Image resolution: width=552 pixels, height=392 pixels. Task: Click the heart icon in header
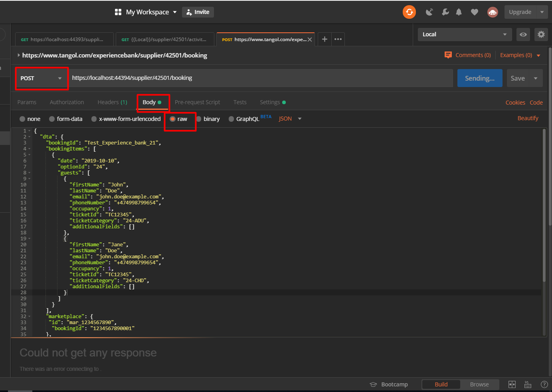coord(475,12)
